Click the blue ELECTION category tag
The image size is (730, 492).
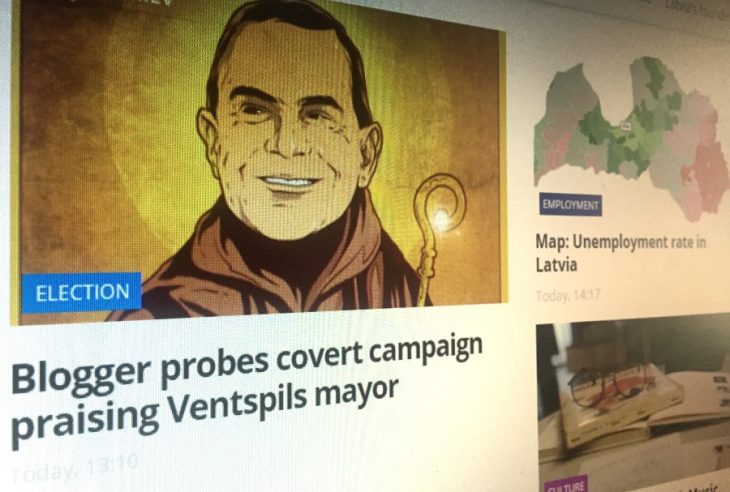coord(81,293)
